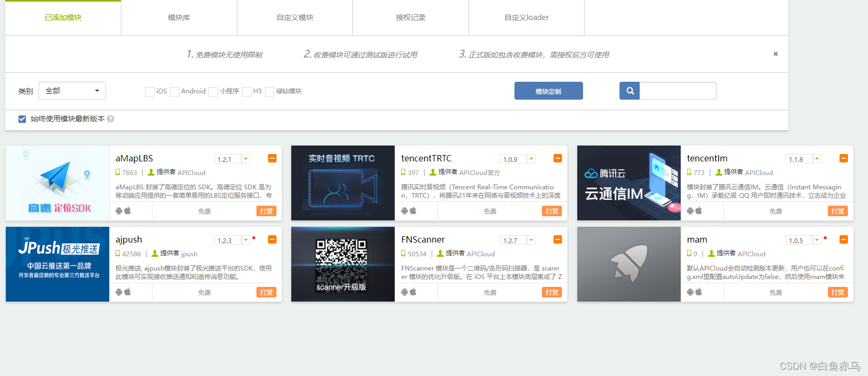The image size is (868, 376).
Task: Open the 高德定位SDK module thumbnail
Action: tap(58, 183)
